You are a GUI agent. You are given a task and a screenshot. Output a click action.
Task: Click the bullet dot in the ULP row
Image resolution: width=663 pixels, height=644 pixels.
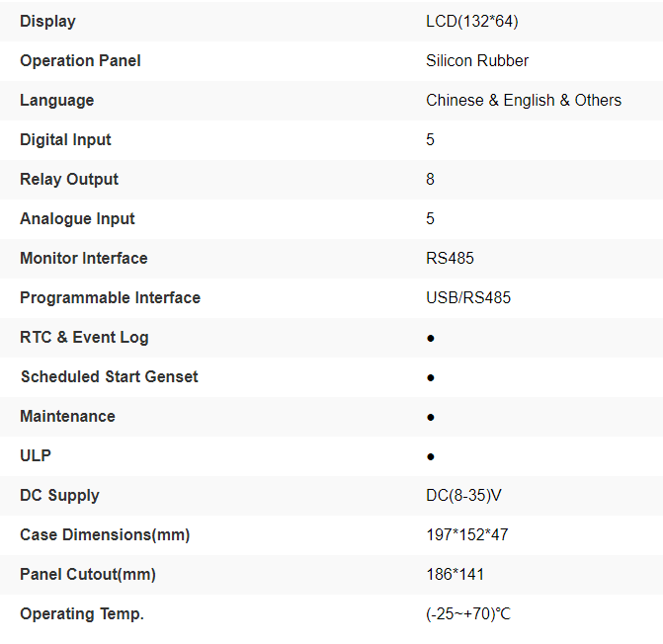[431, 456]
